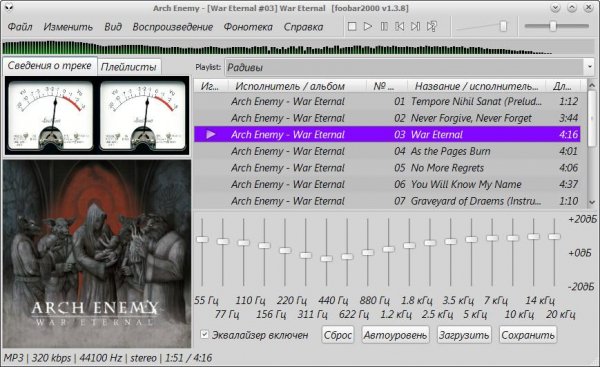Image resolution: width=600 pixels, height=367 pixels.
Task: Click the playlist vertical scrollbar thumb
Action: click(592, 118)
